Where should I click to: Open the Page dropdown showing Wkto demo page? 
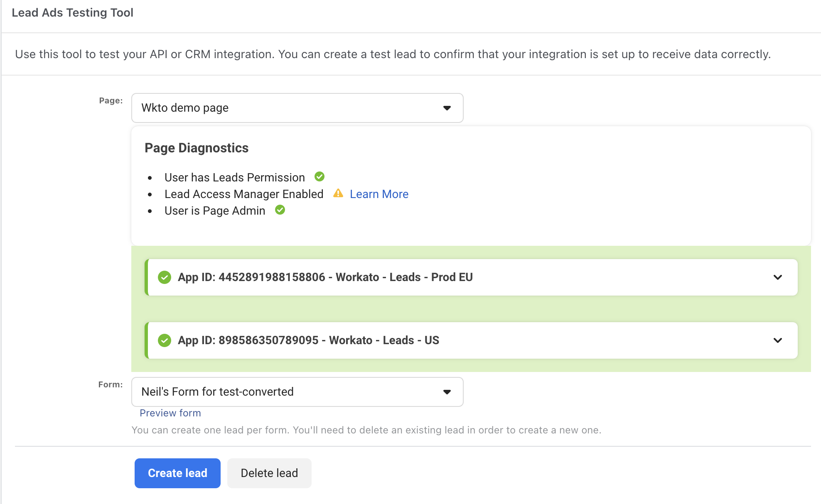point(297,108)
